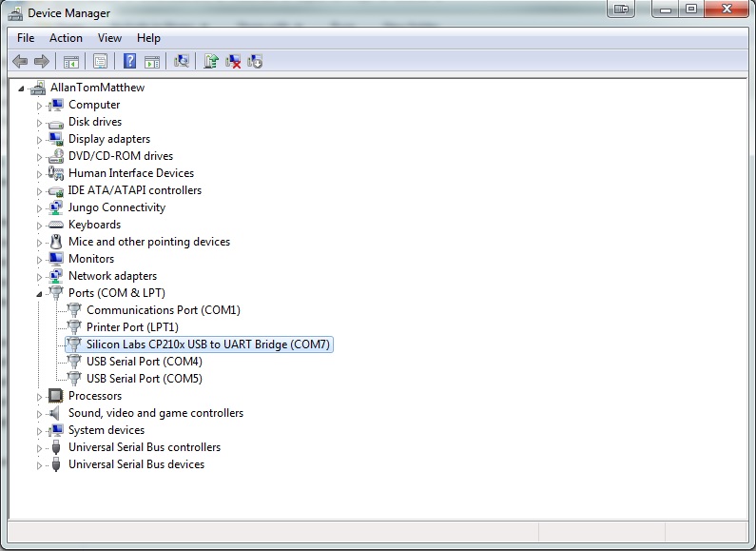Expand the Universal Serial Bus devices category
The width and height of the screenshot is (756, 551).
coord(39,465)
